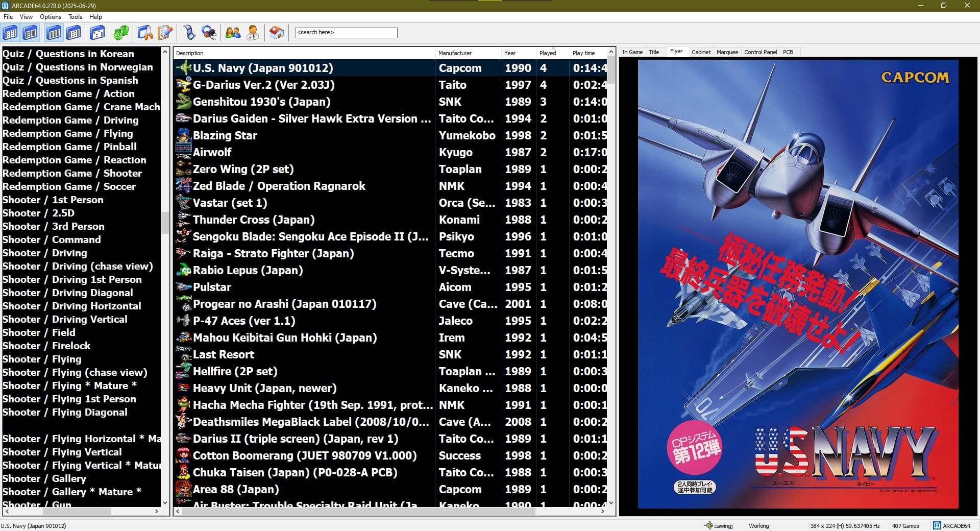Image resolution: width=980 pixels, height=531 pixels.
Task: Click folder list scroll-up arrow
Action: tap(165, 52)
